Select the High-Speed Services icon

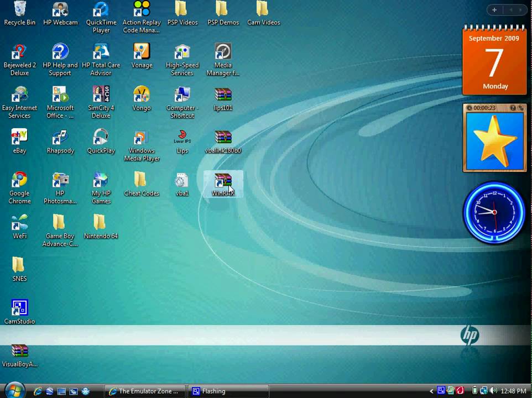pos(182,60)
